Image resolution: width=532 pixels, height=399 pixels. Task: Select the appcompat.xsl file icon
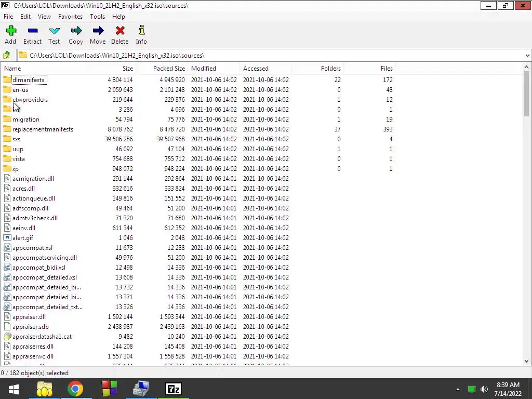pos(7,247)
